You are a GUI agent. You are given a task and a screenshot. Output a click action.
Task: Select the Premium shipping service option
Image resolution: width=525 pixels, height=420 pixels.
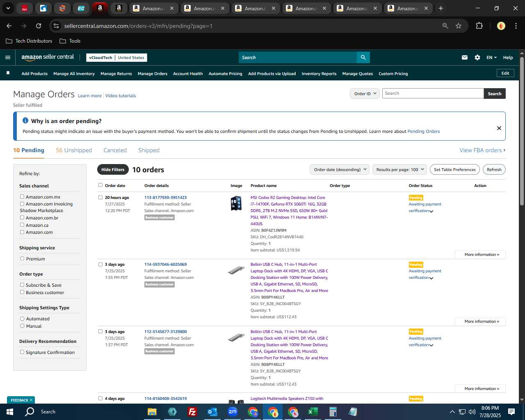(22, 259)
